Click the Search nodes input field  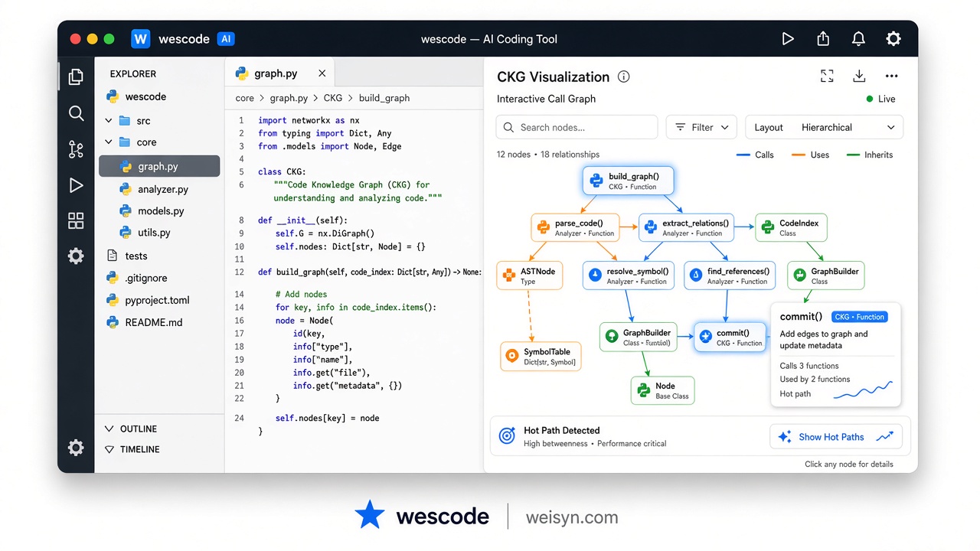tap(577, 128)
